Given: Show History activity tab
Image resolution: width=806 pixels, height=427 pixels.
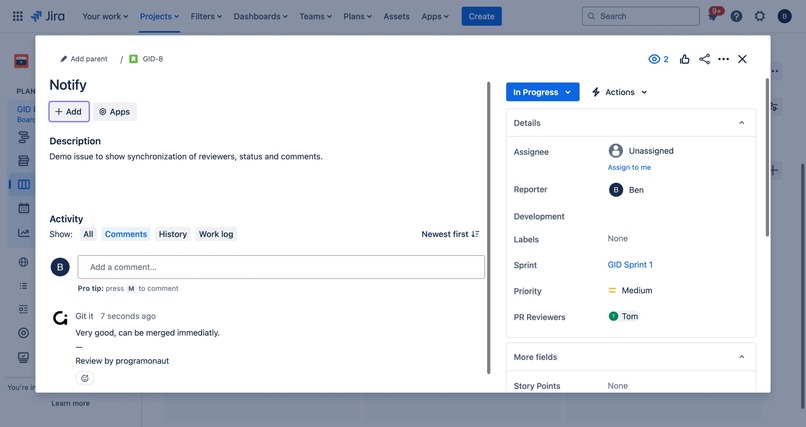Looking at the screenshot, I should coord(173,234).
